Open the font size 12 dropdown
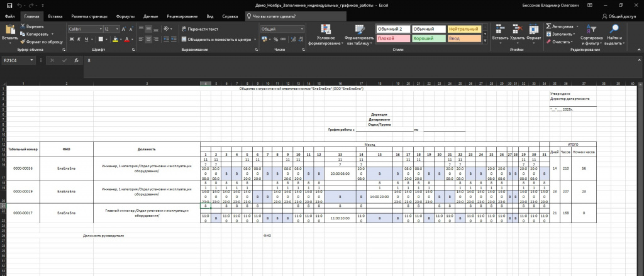 click(118, 29)
